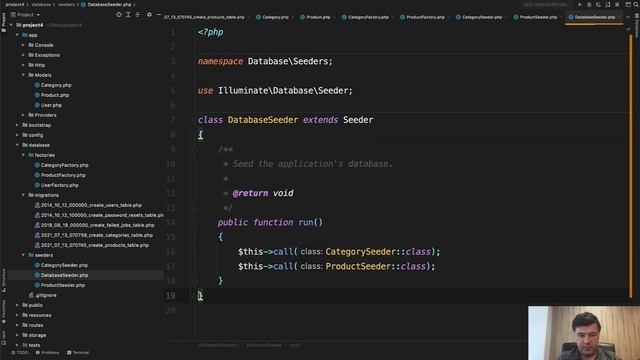Select the routes folder
The width and height of the screenshot is (640, 360).
pos(36,325)
